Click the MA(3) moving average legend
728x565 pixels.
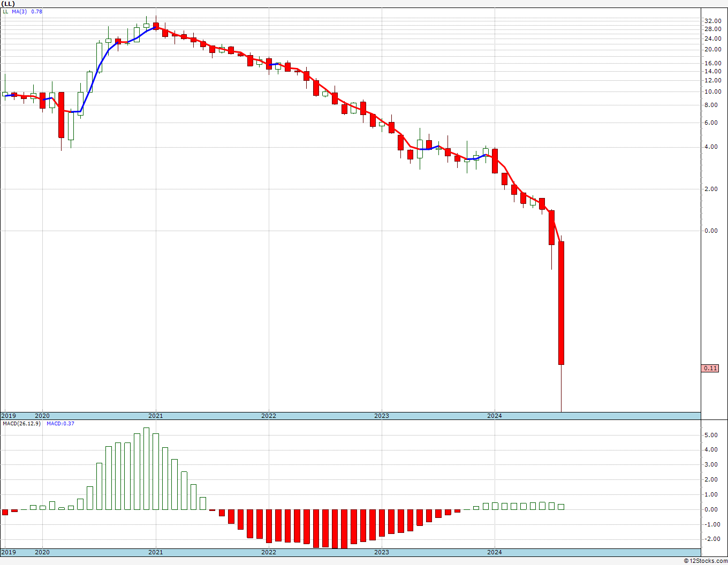[x=19, y=11]
